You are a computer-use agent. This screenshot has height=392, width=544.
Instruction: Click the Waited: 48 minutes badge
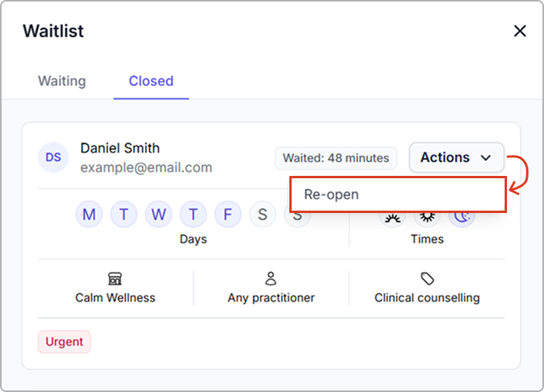tap(336, 158)
